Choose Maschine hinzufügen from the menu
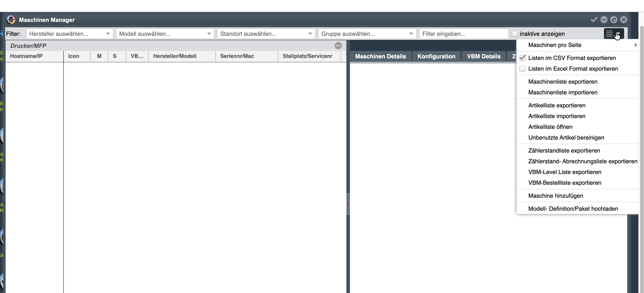The height and width of the screenshot is (293, 644). point(555,195)
